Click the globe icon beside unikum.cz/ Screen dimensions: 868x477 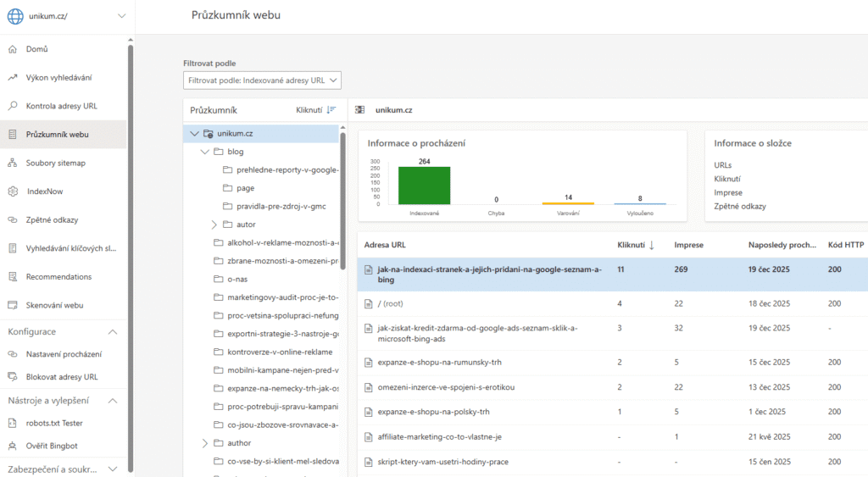coord(15,16)
